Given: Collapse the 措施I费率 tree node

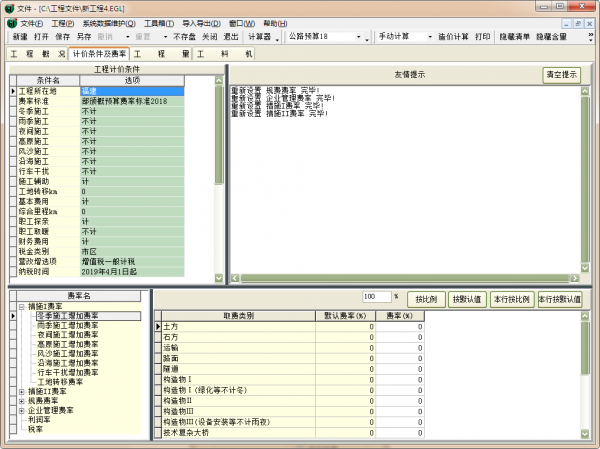Looking at the screenshot, I should [x=22, y=306].
